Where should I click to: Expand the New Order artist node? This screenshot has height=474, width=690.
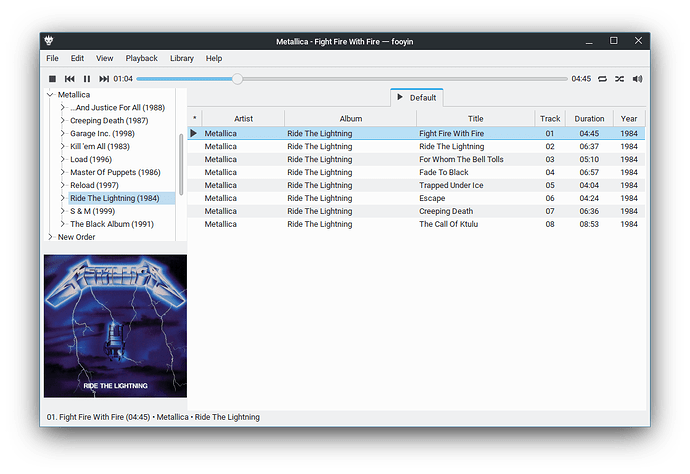(51, 237)
